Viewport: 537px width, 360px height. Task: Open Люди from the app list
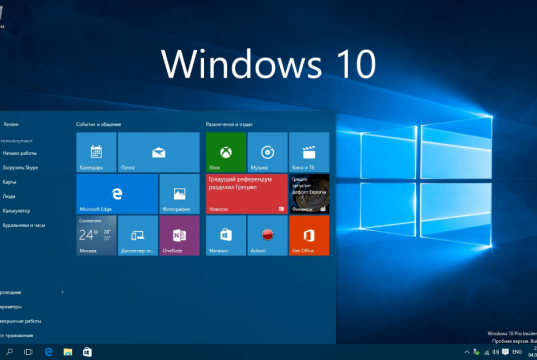tap(9, 196)
